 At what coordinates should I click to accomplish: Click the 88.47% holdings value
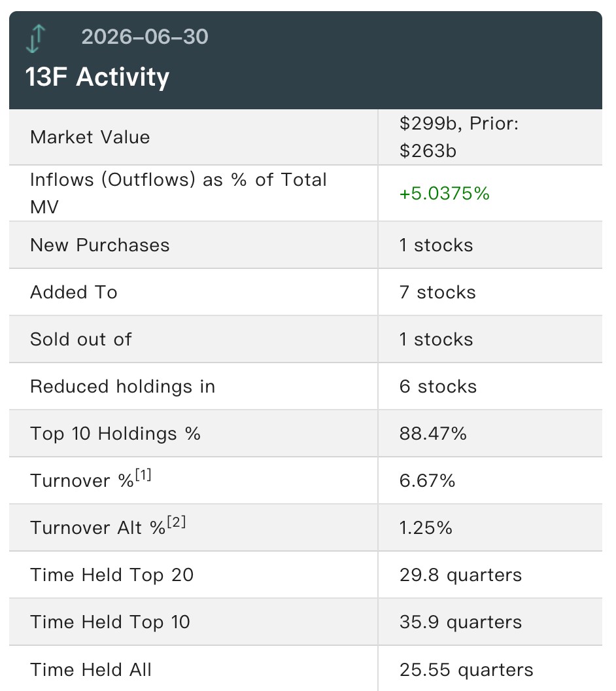tap(433, 434)
